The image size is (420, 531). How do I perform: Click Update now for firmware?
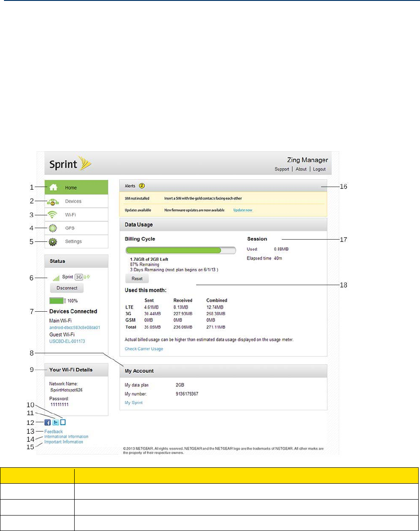[x=243, y=210]
